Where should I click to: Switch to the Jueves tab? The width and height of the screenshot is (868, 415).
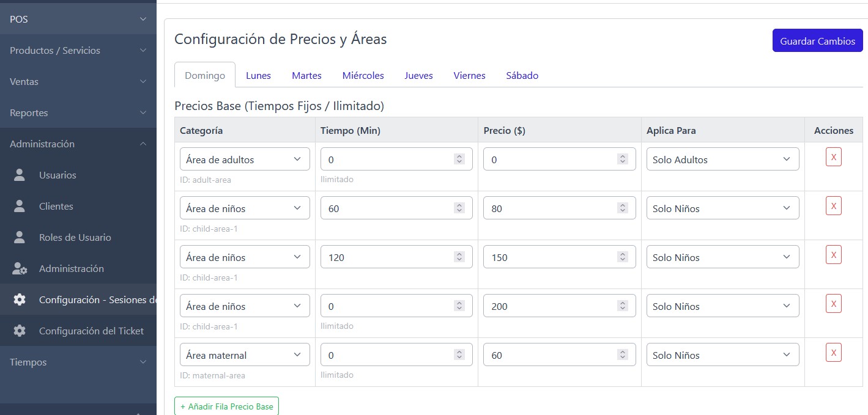[418, 75]
